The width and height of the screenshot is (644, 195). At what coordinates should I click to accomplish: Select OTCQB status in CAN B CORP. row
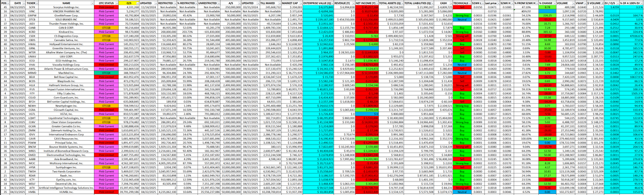(107, 28)
